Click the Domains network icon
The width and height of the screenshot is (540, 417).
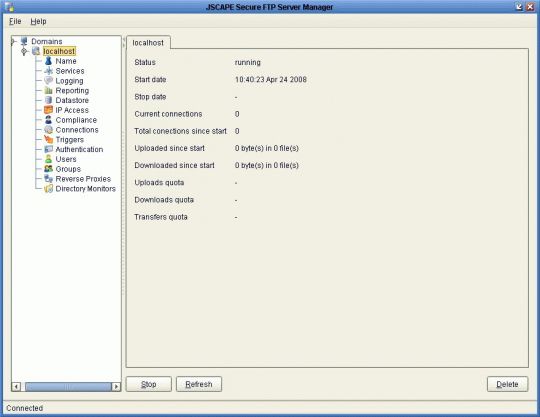pyautogui.click(x=24, y=41)
